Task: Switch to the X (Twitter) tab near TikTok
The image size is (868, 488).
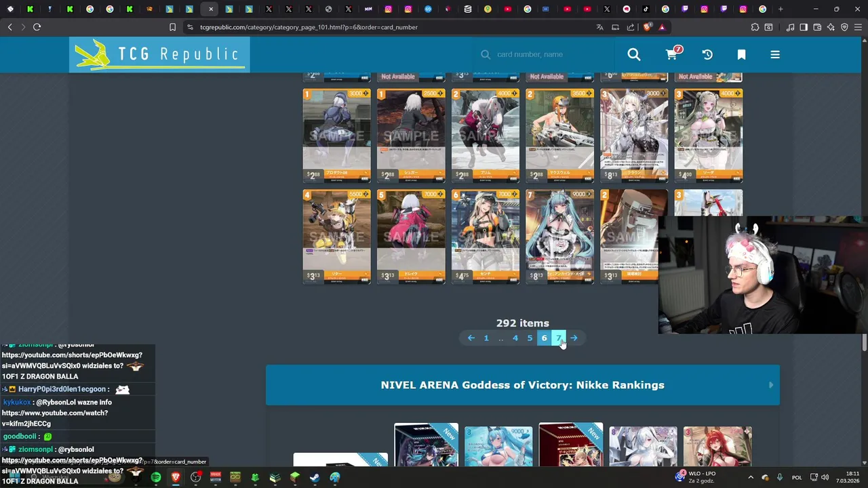Action: [x=607, y=9]
